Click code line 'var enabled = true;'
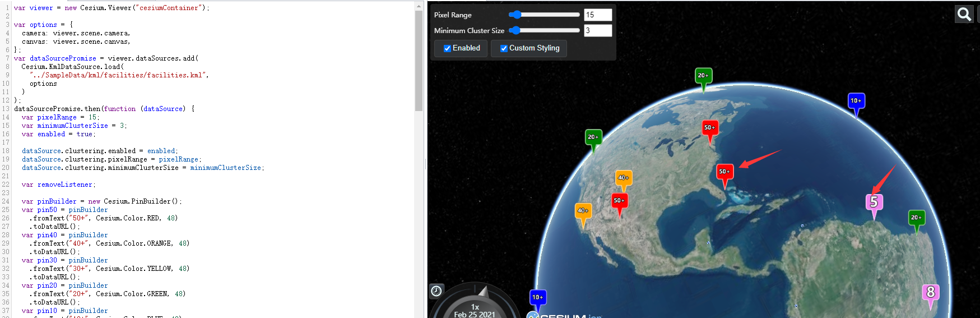The height and width of the screenshot is (318, 980). point(59,134)
